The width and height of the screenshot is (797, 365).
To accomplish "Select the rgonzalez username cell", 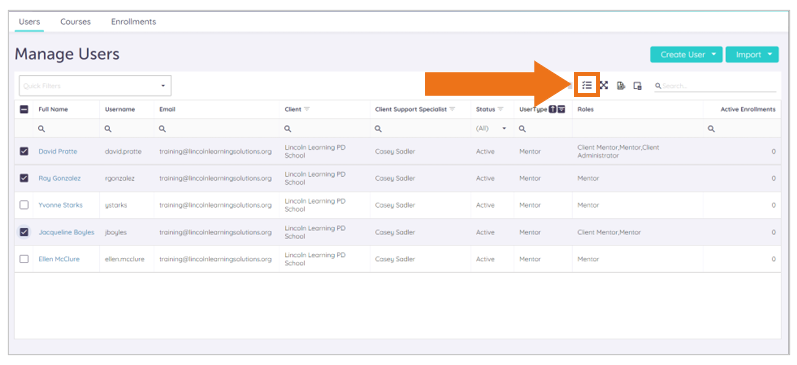I will [119, 178].
